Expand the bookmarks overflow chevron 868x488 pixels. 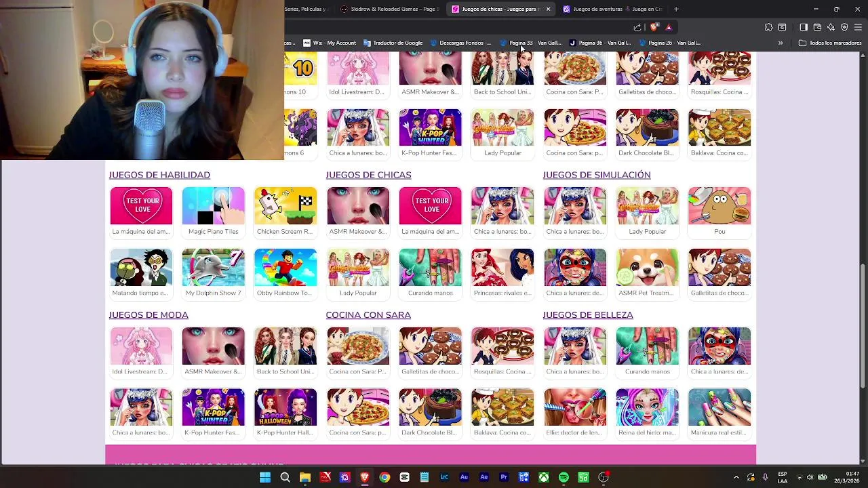[781, 43]
